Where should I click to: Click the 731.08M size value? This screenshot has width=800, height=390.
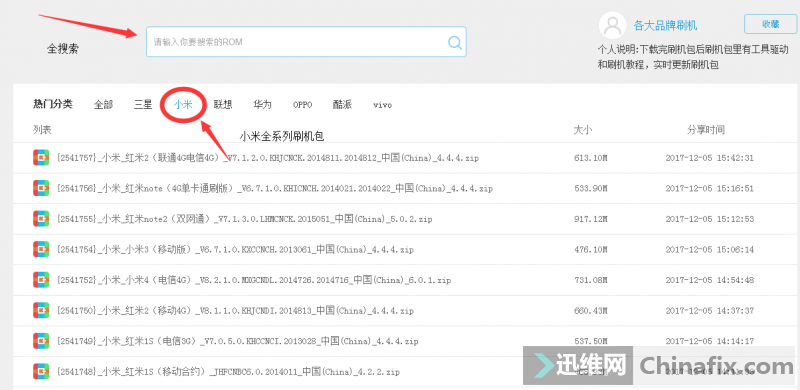point(590,280)
